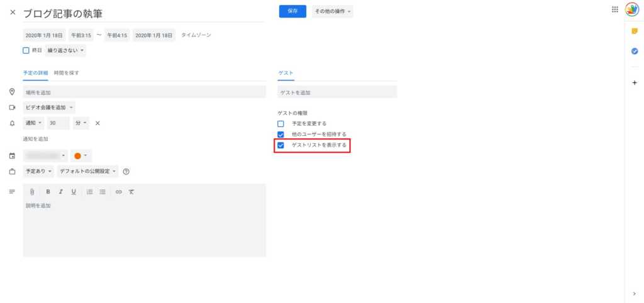644x303 pixels.
Task: Click the plus icon to get add-ons
Action: (x=635, y=83)
